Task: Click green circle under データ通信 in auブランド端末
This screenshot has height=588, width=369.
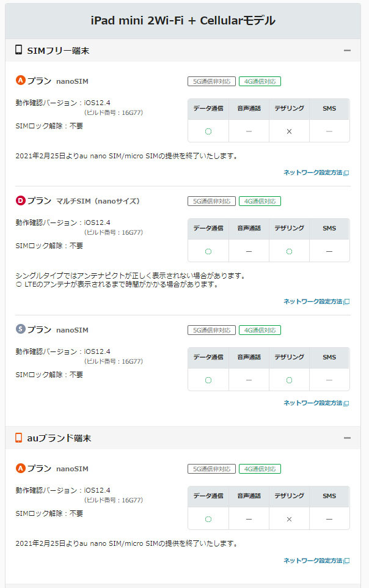Action: pos(208,519)
